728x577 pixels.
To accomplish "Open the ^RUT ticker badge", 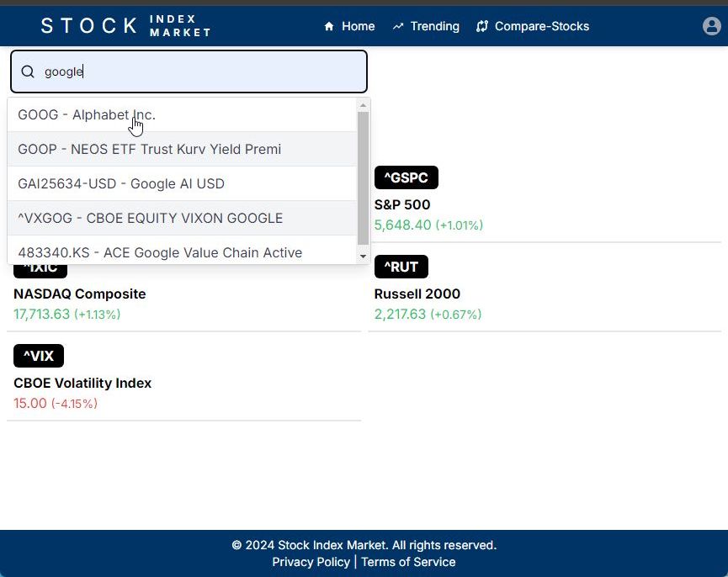I will pyautogui.click(x=401, y=267).
